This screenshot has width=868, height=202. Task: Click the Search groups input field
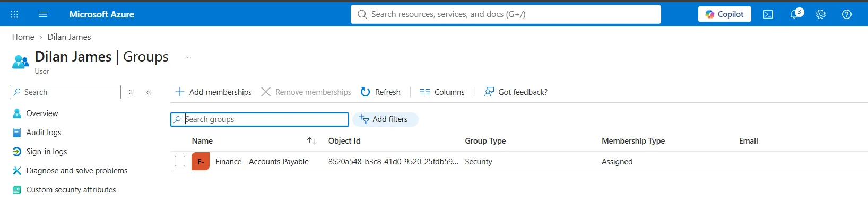(259, 119)
